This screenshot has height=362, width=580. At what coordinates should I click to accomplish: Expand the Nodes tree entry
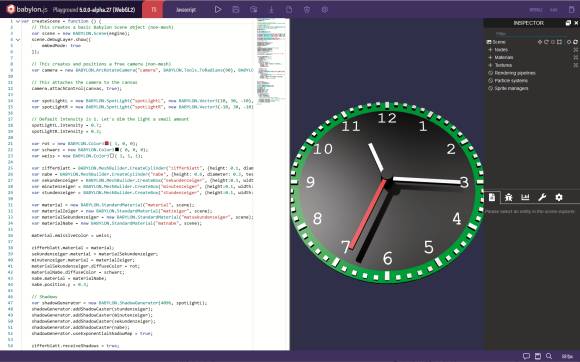pos(490,50)
